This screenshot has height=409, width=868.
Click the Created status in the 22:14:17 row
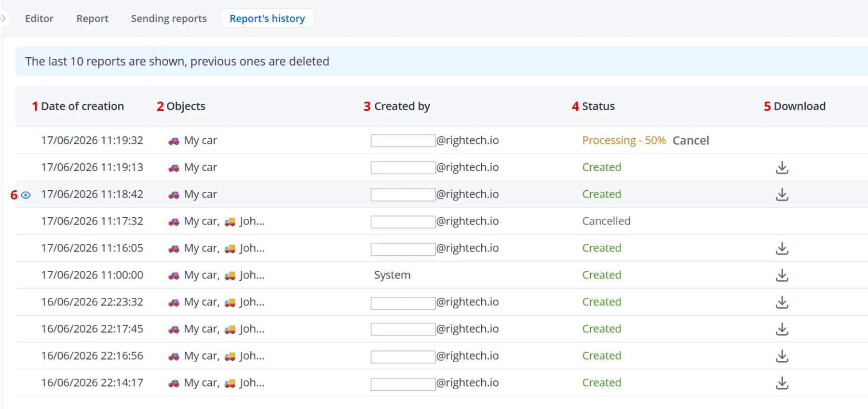(x=601, y=383)
